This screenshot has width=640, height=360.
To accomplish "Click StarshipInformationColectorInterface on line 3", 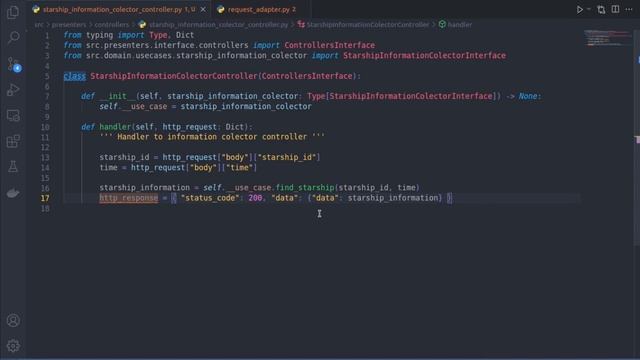I will 424,56.
